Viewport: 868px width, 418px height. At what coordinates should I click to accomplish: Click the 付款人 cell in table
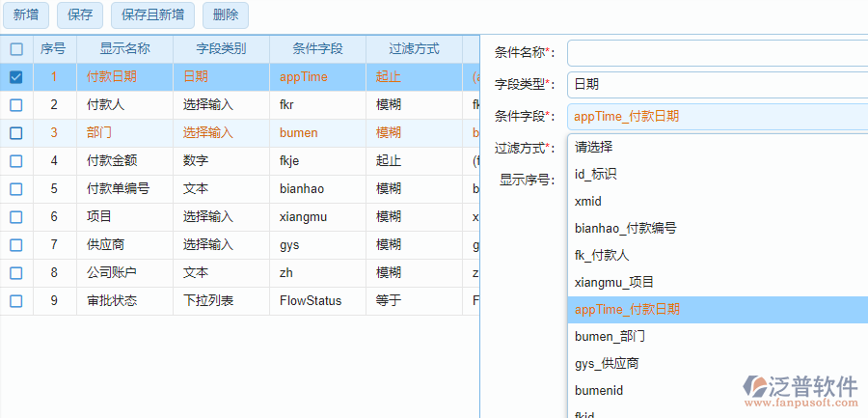[x=124, y=105]
